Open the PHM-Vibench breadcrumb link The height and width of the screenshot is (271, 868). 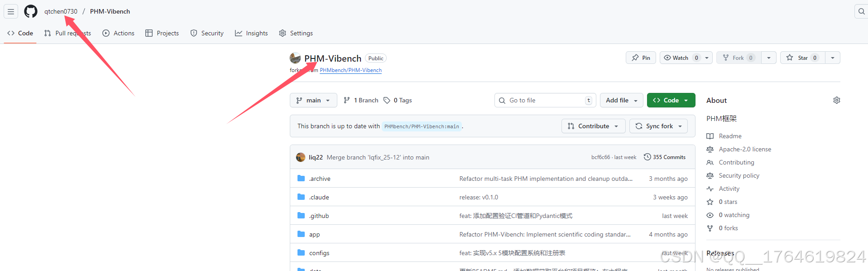tap(110, 11)
